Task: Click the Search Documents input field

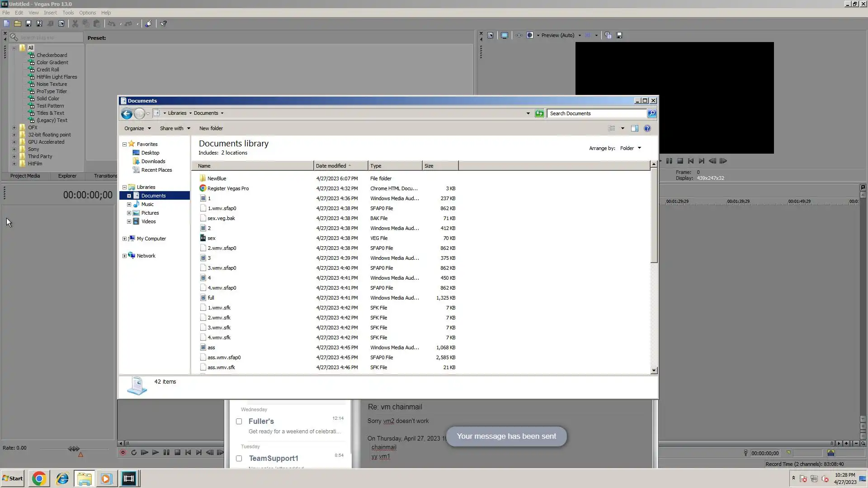Action: click(596, 113)
